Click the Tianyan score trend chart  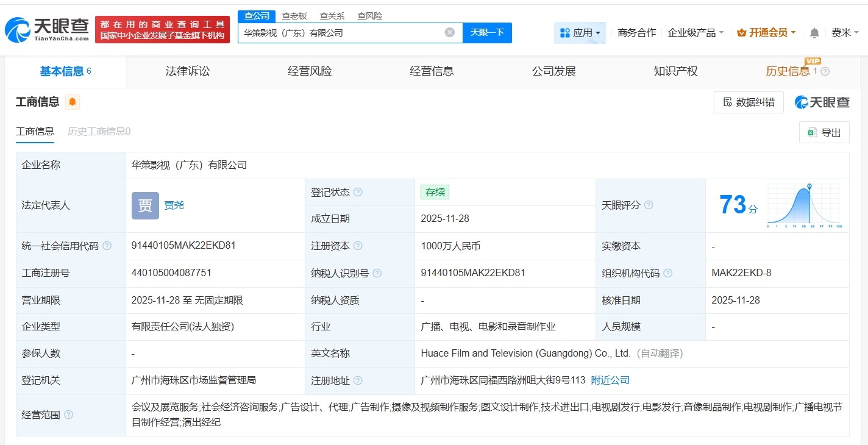[x=803, y=205]
